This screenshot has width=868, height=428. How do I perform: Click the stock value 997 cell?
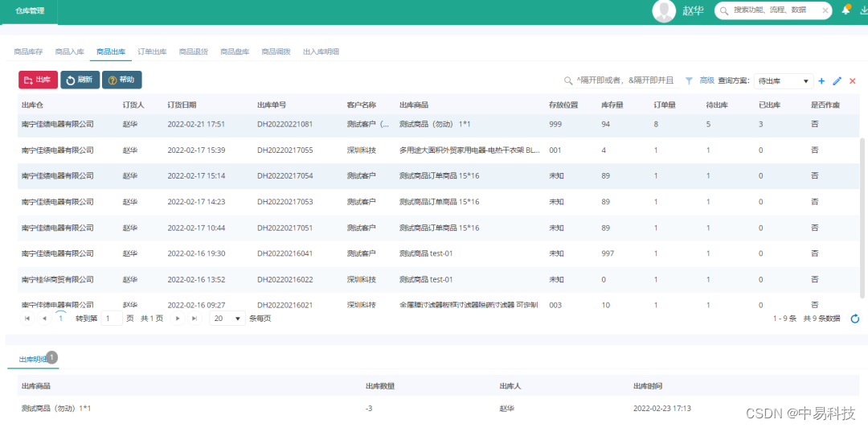tap(609, 253)
